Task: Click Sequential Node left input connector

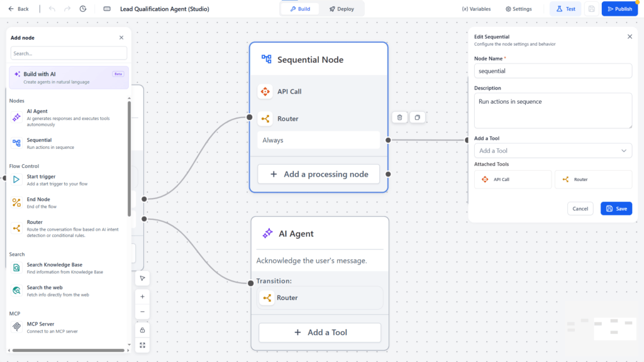Action: coord(249,118)
